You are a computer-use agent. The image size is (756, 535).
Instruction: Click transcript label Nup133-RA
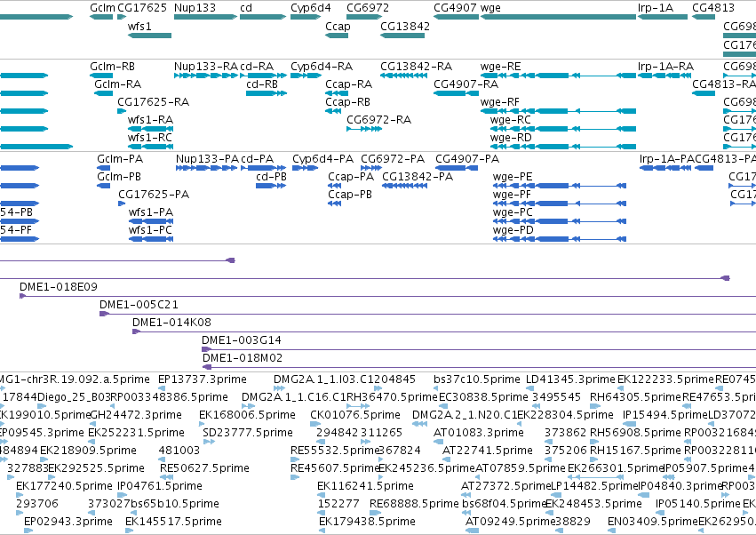(x=206, y=67)
